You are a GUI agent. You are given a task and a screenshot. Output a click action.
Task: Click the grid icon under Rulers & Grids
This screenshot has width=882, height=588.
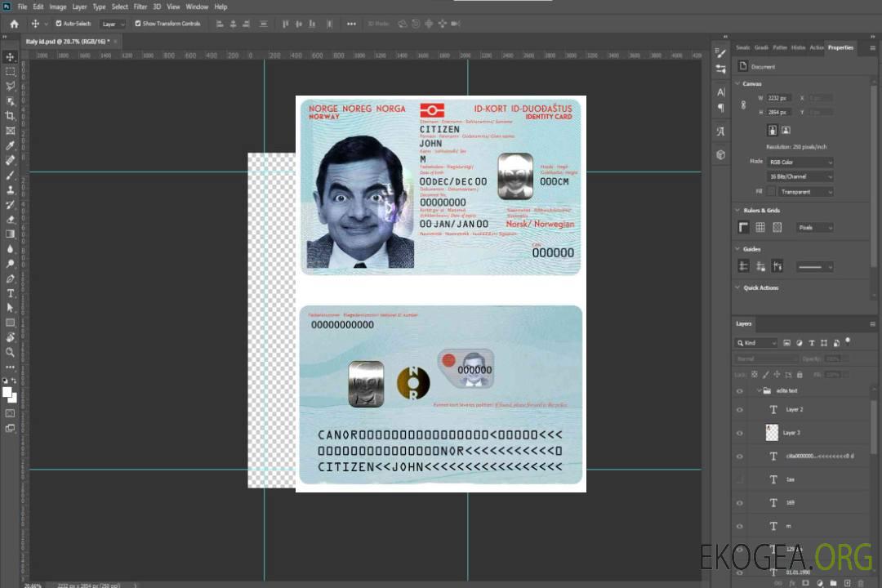click(760, 227)
